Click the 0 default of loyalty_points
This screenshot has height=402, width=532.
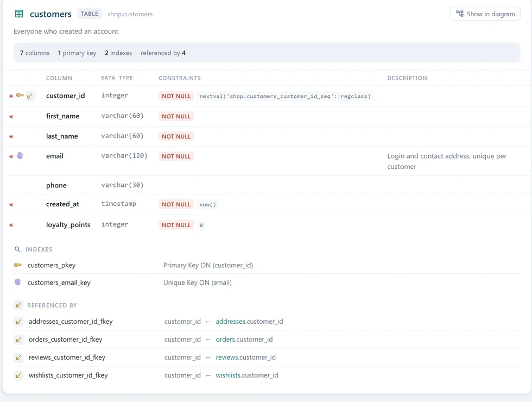point(201,225)
